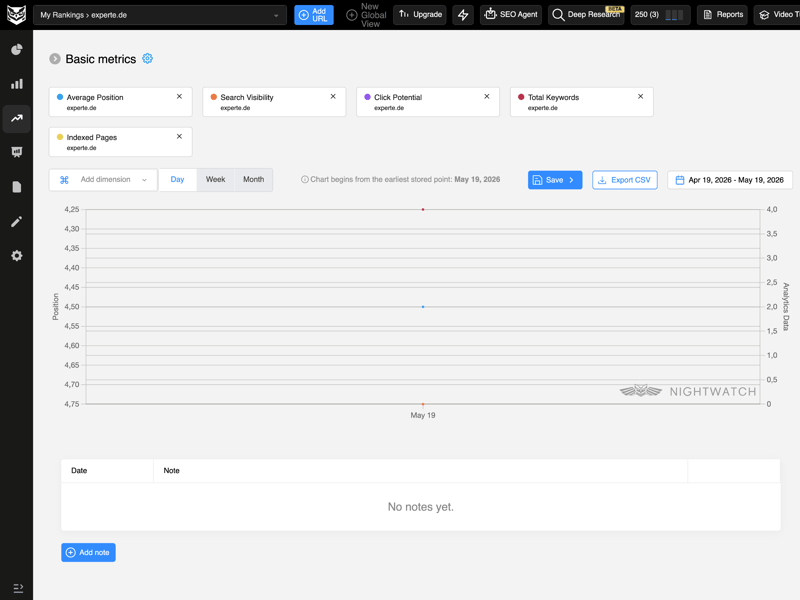Open the document page sidebar icon

[x=17, y=187]
